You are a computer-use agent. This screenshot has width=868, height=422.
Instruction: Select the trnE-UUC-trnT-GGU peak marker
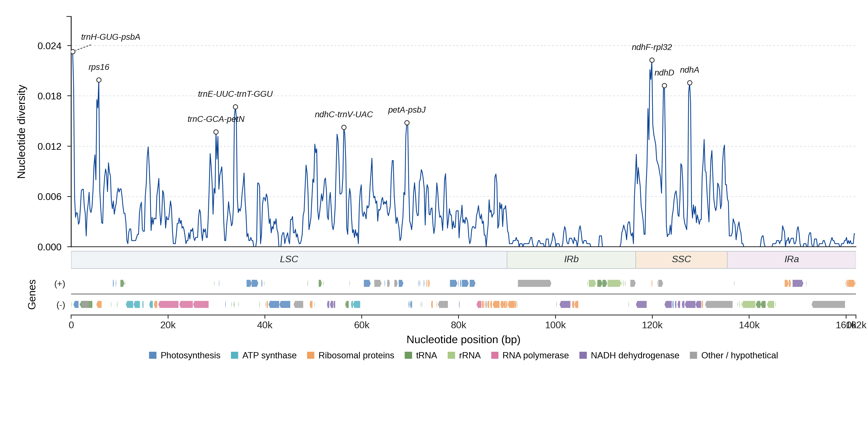click(236, 107)
